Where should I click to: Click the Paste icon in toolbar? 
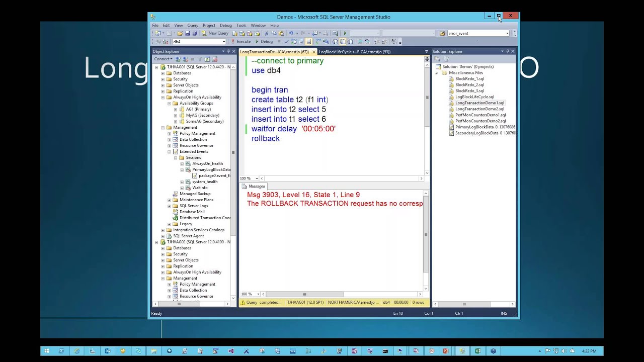coord(281,33)
